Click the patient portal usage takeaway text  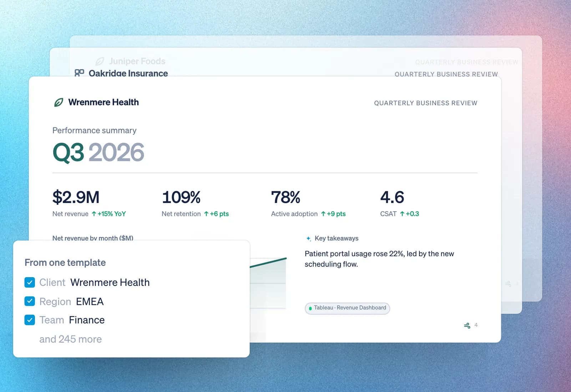pyautogui.click(x=379, y=259)
